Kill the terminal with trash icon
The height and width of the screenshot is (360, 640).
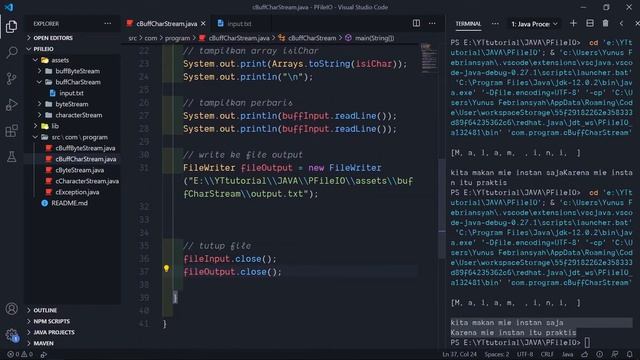pyautogui.click(x=605, y=23)
